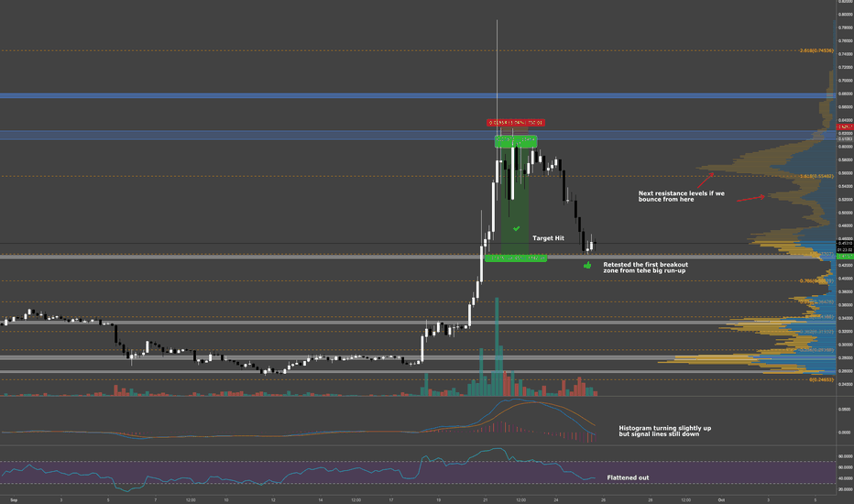
Task: Select the lower blue resistance zone band
Action: coord(418,135)
